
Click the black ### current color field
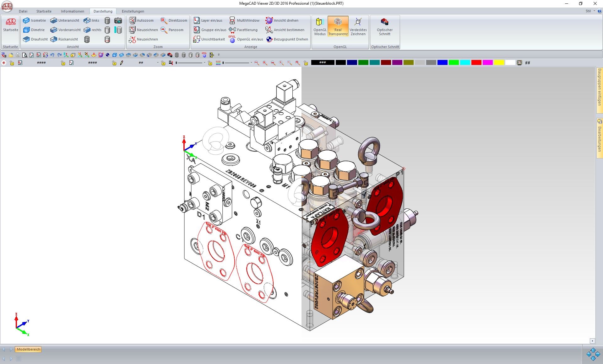[323, 63]
